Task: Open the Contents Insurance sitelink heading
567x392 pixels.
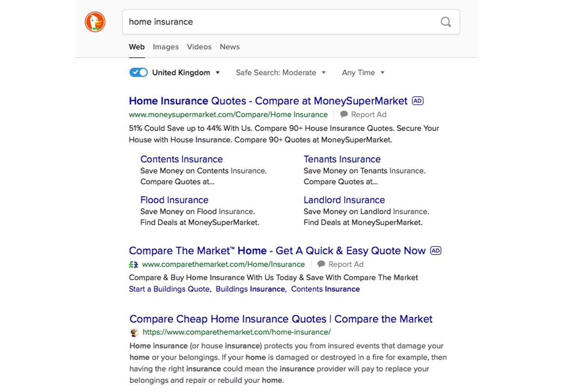Action: [x=181, y=159]
